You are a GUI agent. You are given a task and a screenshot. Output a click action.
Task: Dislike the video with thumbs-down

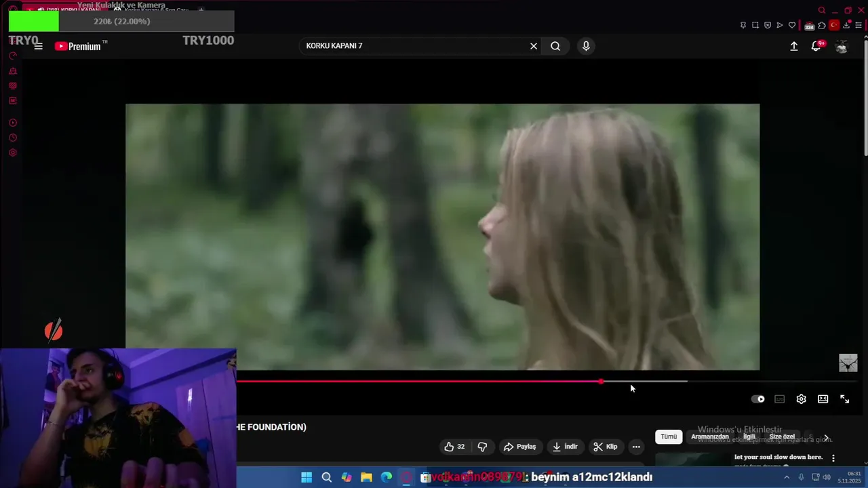(483, 447)
